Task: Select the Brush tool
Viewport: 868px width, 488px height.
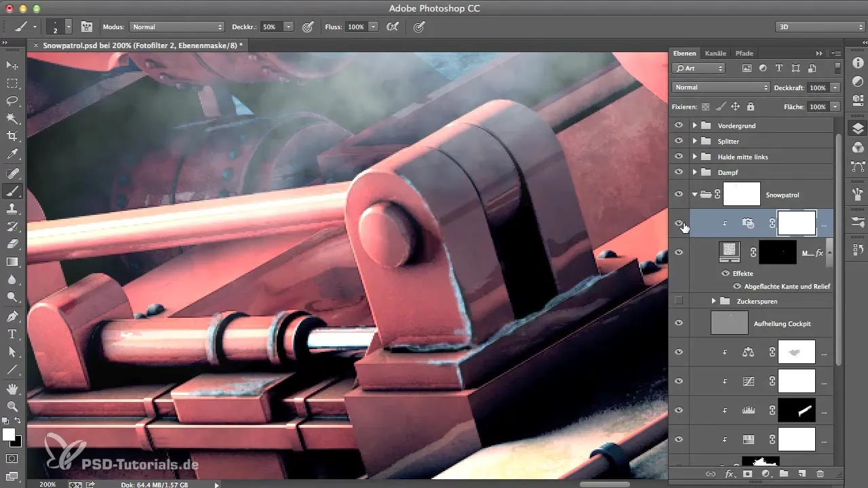Action: [x=12, y=191]
